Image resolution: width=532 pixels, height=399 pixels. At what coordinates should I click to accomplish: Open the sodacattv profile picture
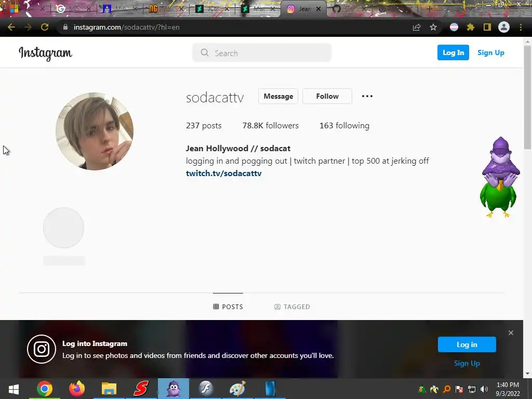tap(95, 131)
